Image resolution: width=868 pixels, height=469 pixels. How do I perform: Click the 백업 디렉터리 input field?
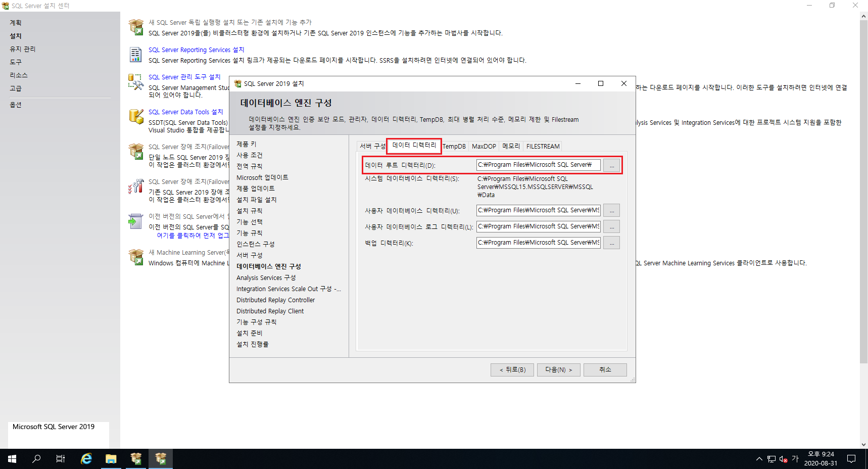(x=539, y=243)
